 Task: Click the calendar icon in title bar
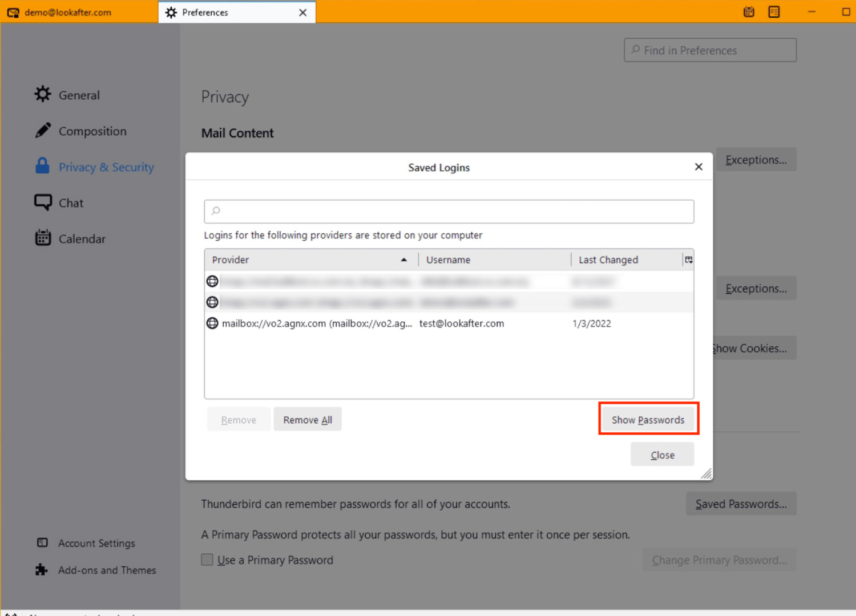[749, 12]
